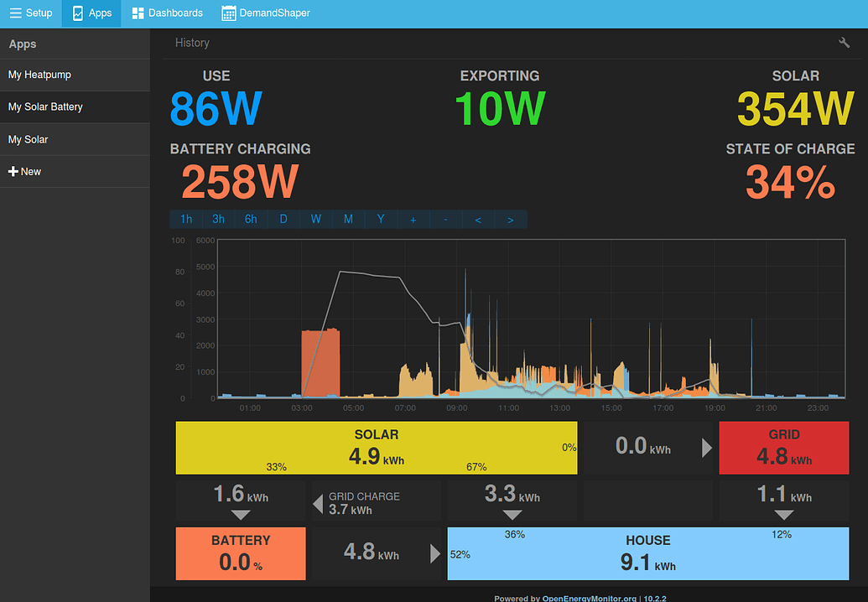The height and width of the screenshot is (602, 868).
Task: Select the Apps grid icon in navbar
Action: click(x=77, y=13)
